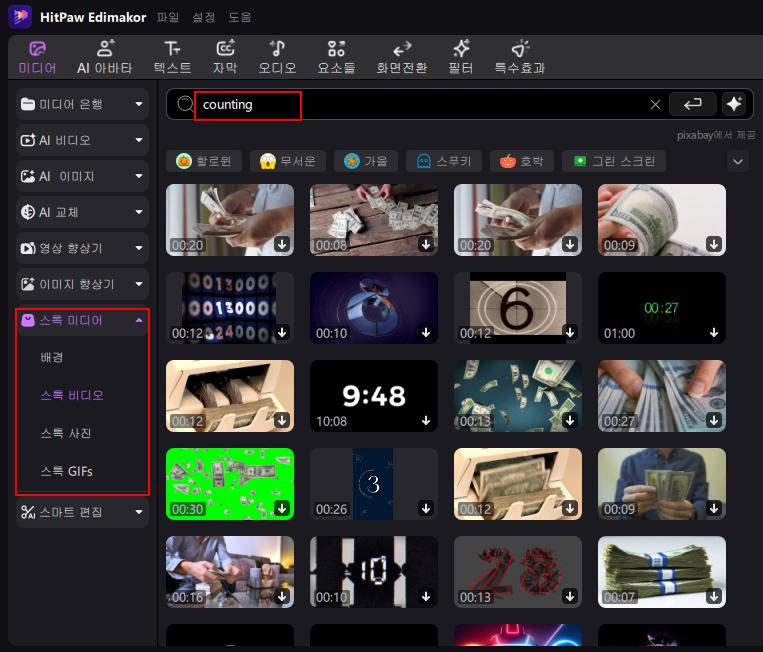The height and width of the screenshot is (652, 763).
Task: Download the 00:13 falling money clip
Action: (x=570, y=420)
